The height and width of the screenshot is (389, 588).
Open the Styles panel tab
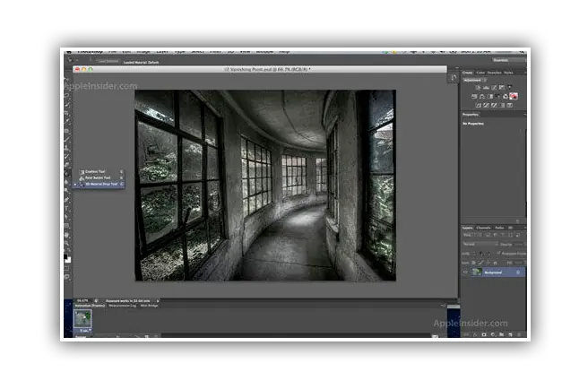pos(508,72)
